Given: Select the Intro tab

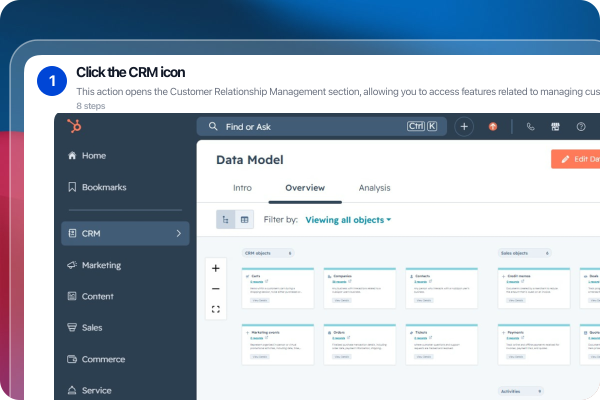Looking at the screenshot, I should click(242, 188).
